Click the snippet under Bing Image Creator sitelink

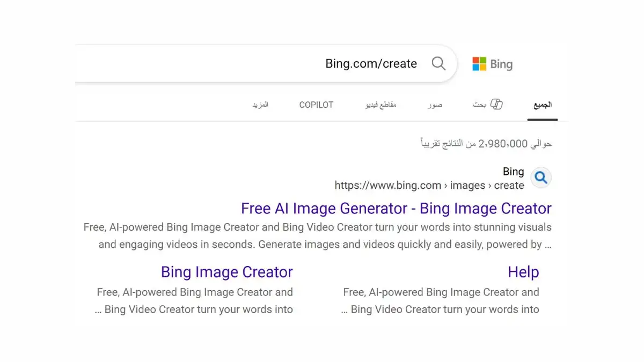pyautogui.click(x=194, y=300)
